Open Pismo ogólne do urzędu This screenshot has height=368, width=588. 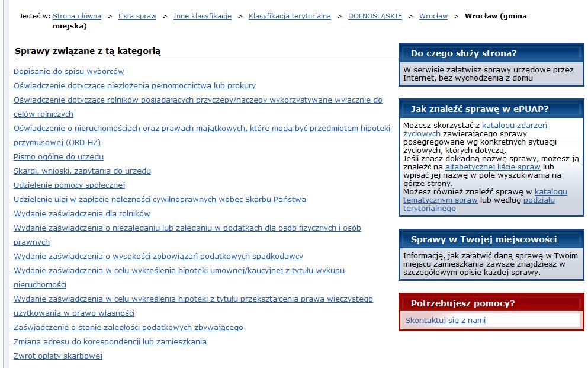[59, 157]
